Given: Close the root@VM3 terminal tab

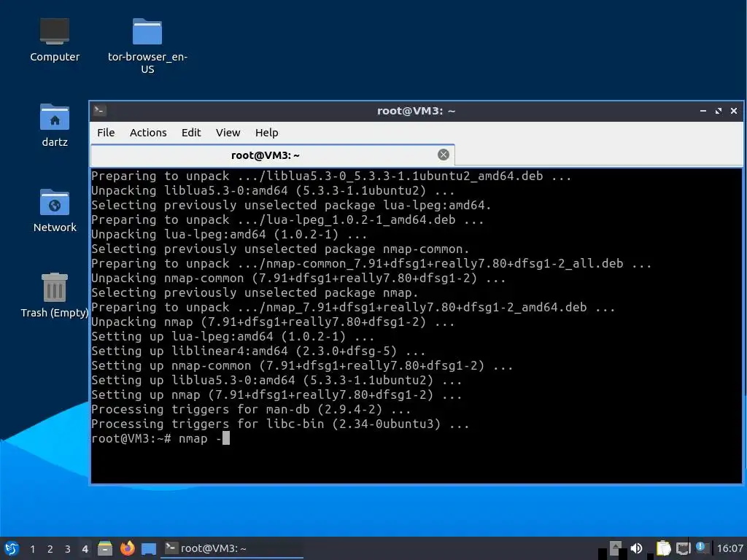Looking at the screenshot, I should (x=443, y=155).
